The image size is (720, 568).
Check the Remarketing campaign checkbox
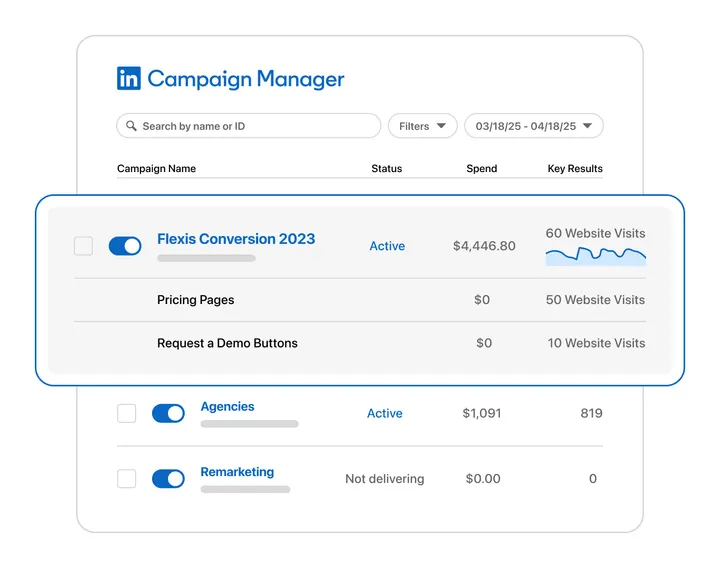tap(127, 478)
